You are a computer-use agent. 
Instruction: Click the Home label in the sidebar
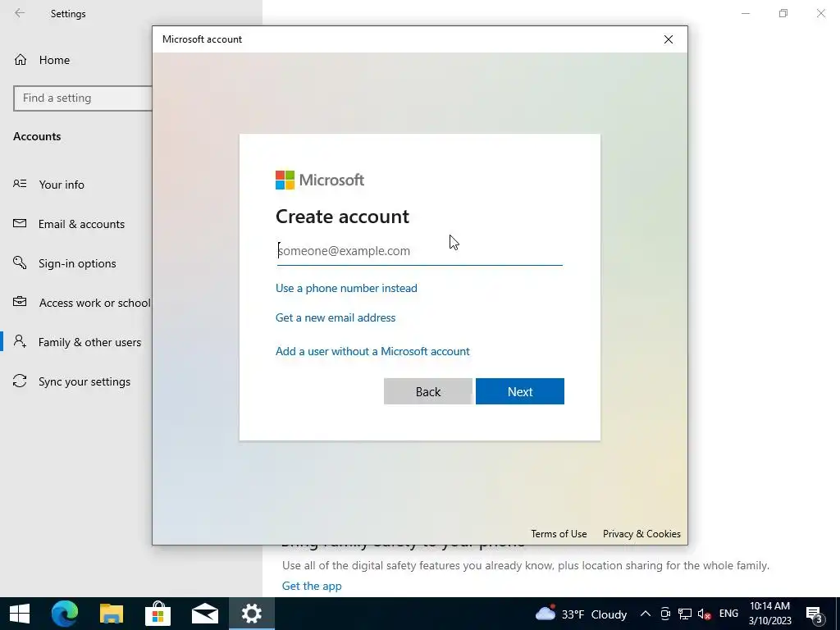(54, 60)
